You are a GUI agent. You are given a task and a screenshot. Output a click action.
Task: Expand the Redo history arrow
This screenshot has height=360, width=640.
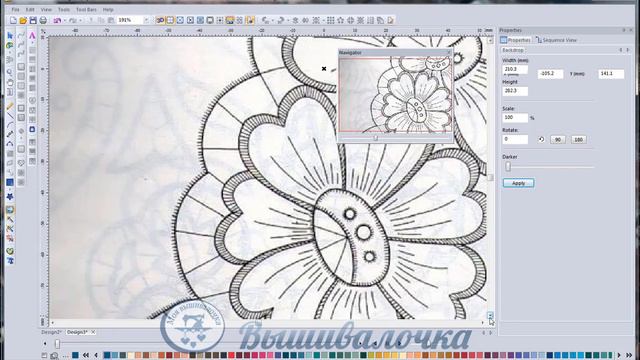(x=80, y=20)
